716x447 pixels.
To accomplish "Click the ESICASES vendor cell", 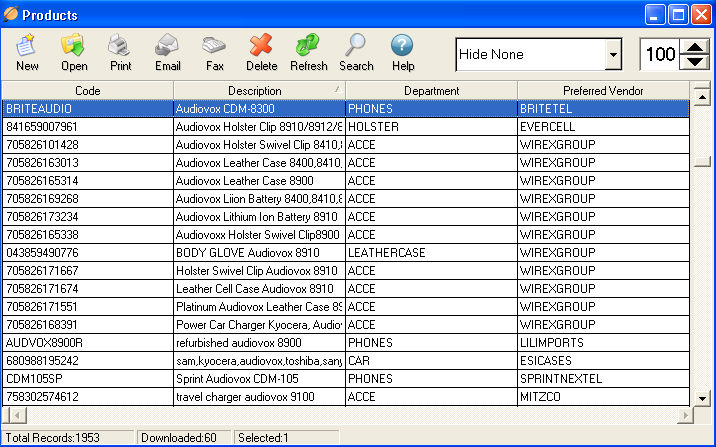I will (603, 361).
